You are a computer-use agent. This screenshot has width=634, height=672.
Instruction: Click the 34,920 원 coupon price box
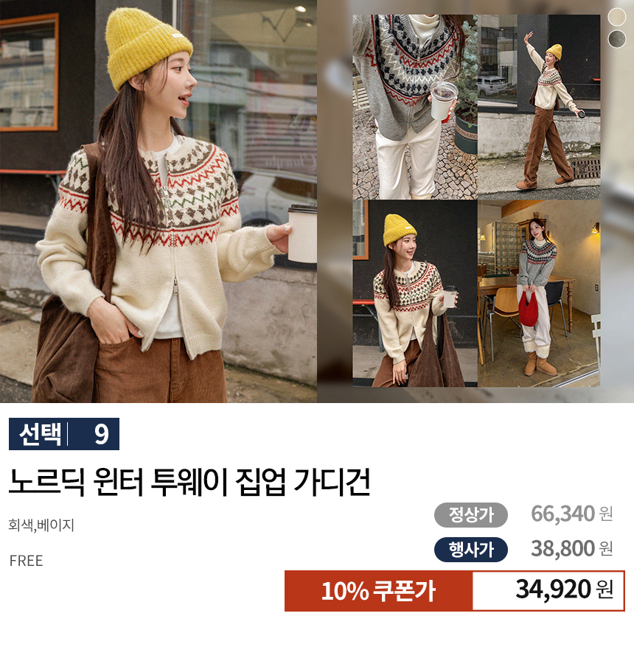[x=548, y=591]
